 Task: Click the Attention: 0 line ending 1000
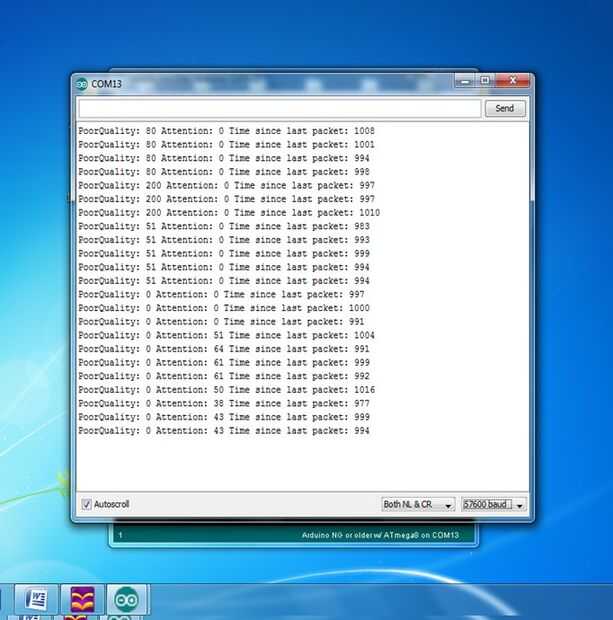(x=224, y=308)
